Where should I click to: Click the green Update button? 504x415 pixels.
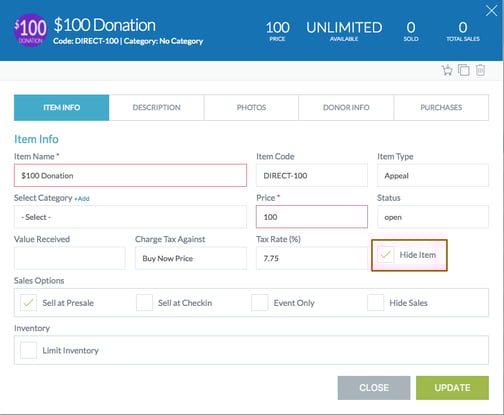(452, 388)
